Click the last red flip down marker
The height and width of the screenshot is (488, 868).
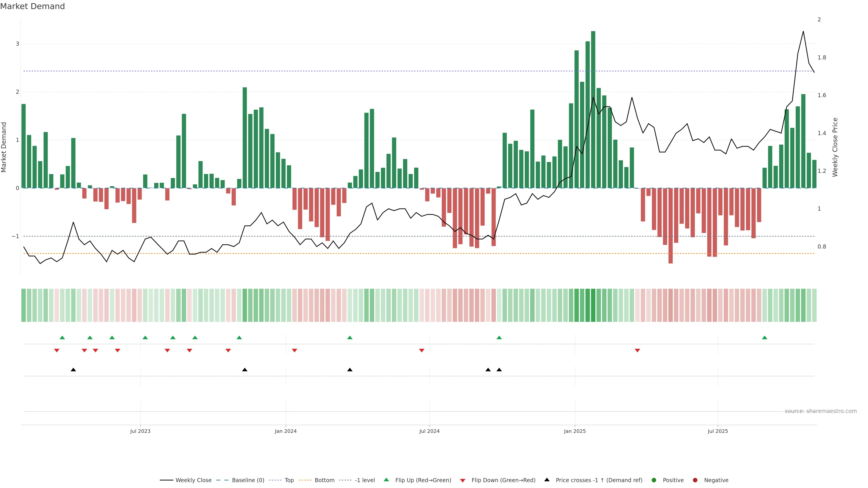(637, 351)
